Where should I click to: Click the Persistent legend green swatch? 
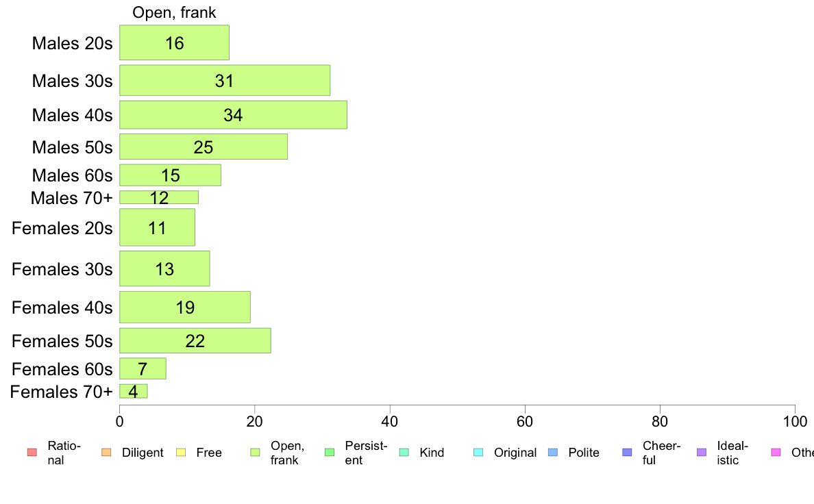coord(329,453)
